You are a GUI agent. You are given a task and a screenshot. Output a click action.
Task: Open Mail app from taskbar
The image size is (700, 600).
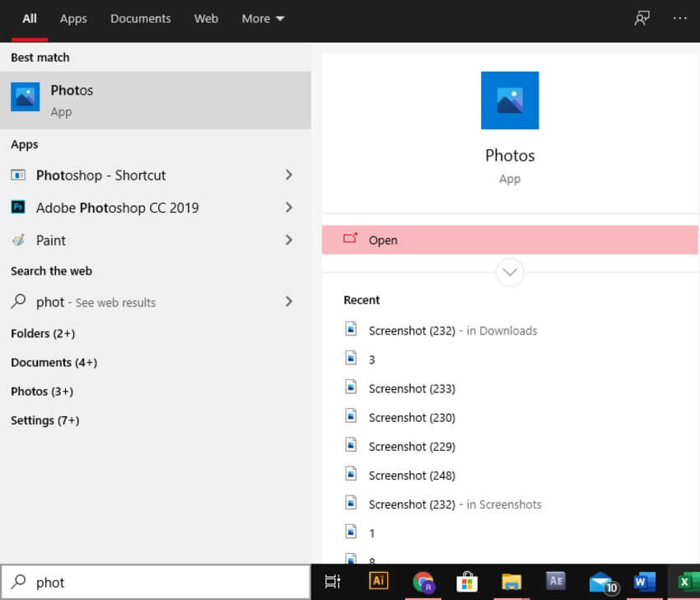(602, 583)
